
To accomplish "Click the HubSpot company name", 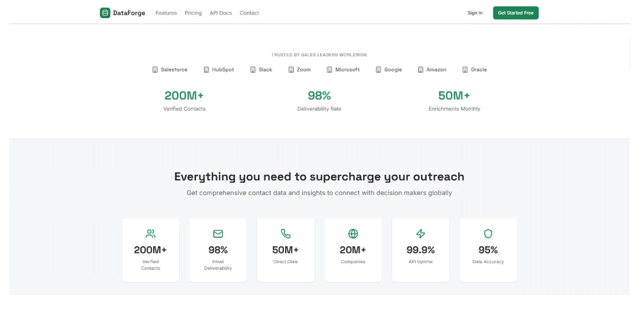I will pos(223,70).
